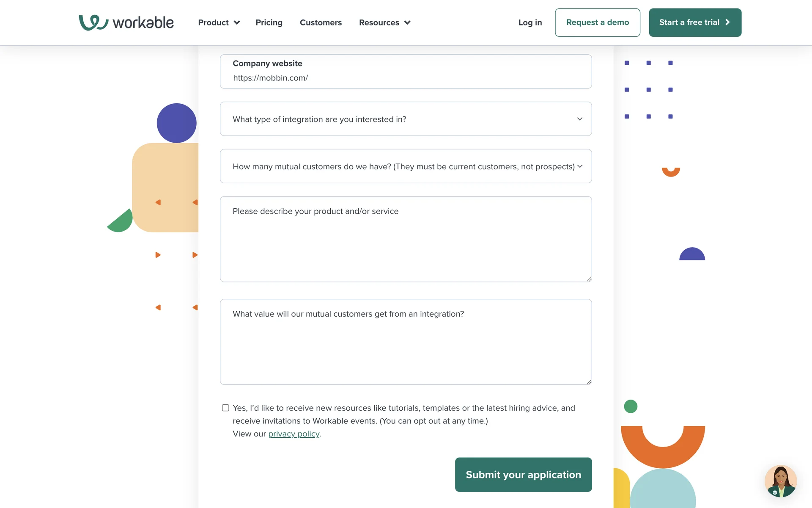Click resize handle of mutual value textarea

(x=589, y=382)
